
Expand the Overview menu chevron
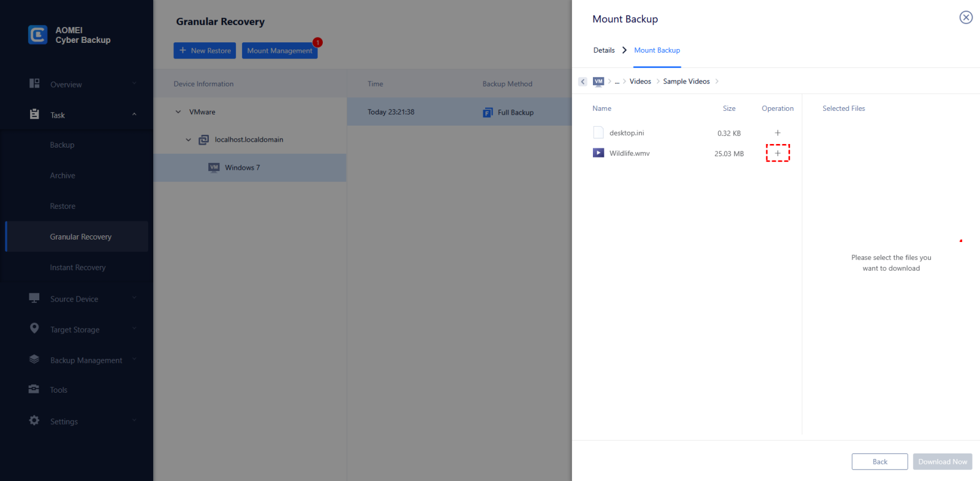(x=134, y=83)
